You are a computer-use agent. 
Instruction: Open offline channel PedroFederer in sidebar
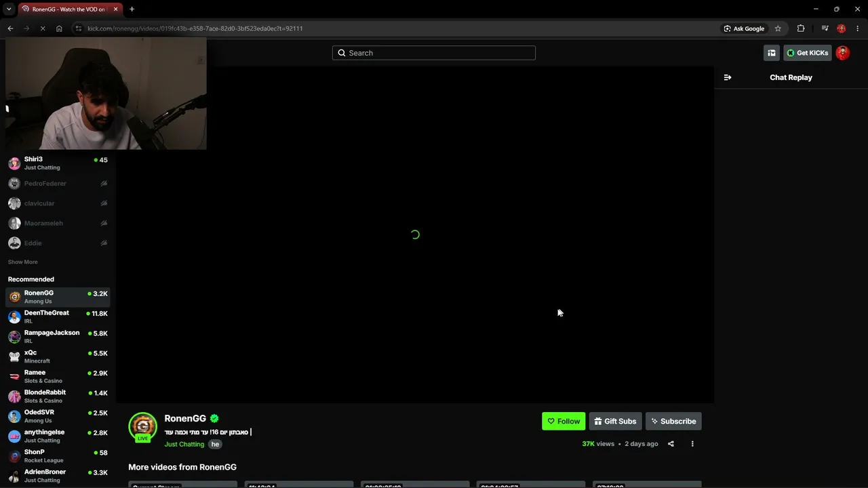[58, 184]
